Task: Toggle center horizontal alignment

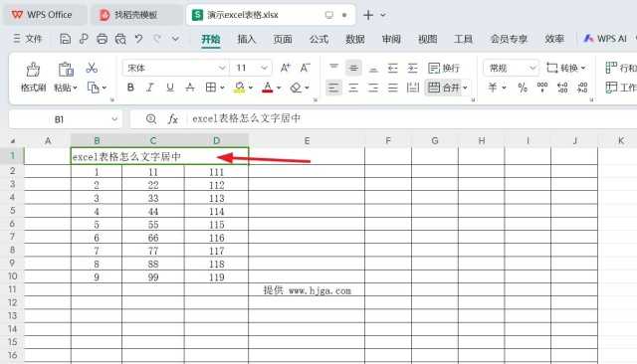Action: (353, 88)
